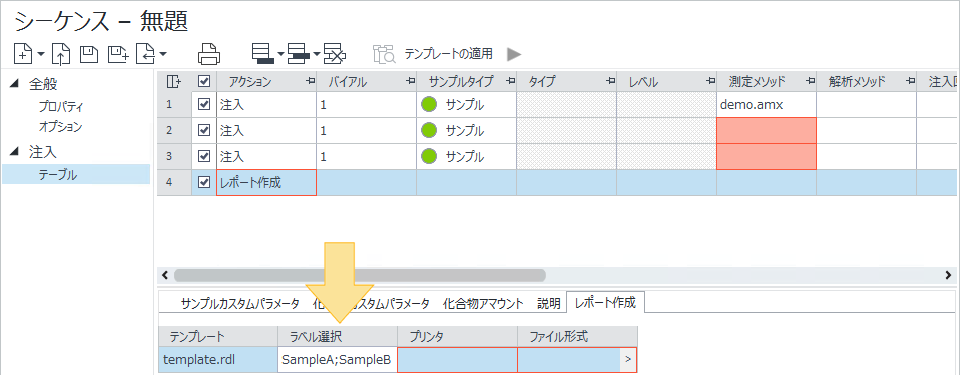Click the green sample circle in row 3
The height and width of the screenshot is (375, 960).
(429, 156)
